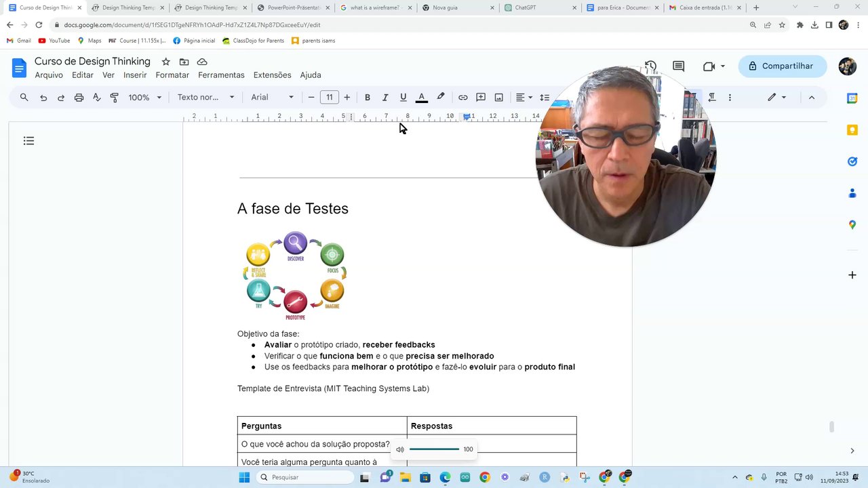Screen dimensions: 868x488
Task: Activate the paint format tool
Action: pyautogui.click(x=114, y=98)
